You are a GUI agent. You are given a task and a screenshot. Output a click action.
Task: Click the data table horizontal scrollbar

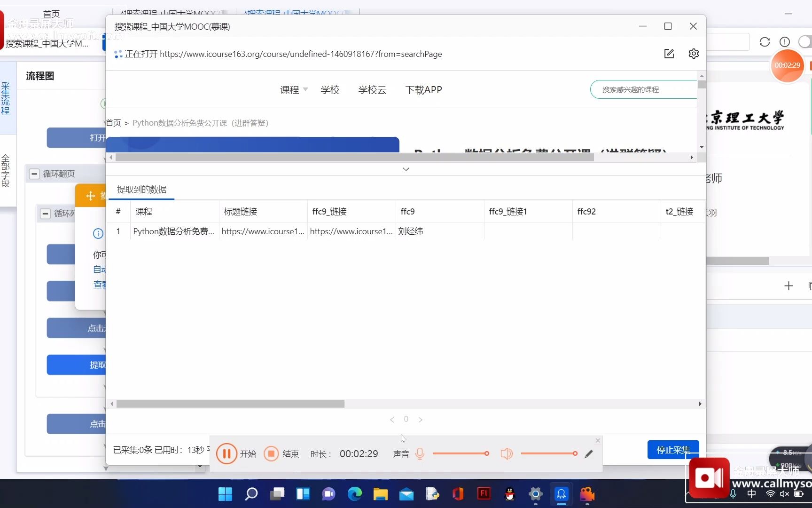click(230, 404)
